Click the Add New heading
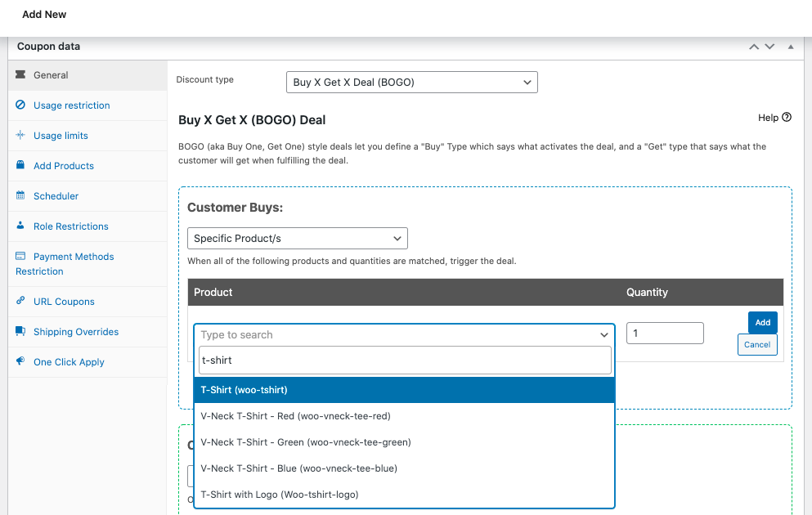 (x=44, y=15)
